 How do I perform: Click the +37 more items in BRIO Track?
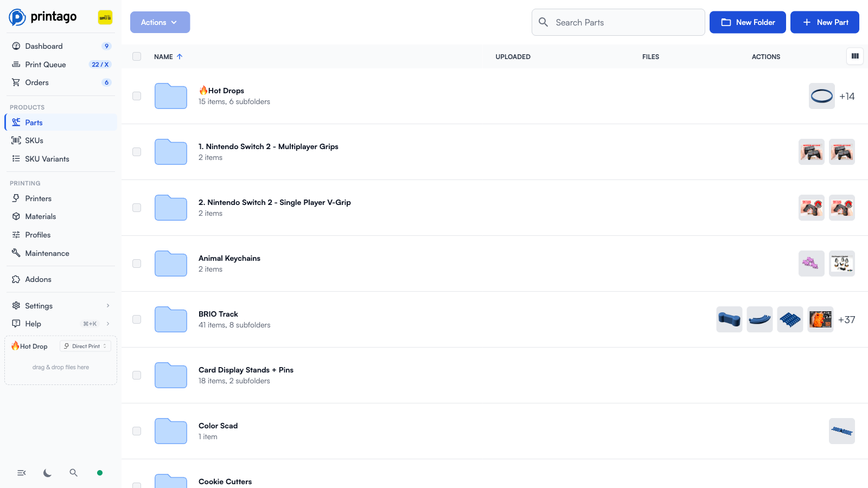846,319
